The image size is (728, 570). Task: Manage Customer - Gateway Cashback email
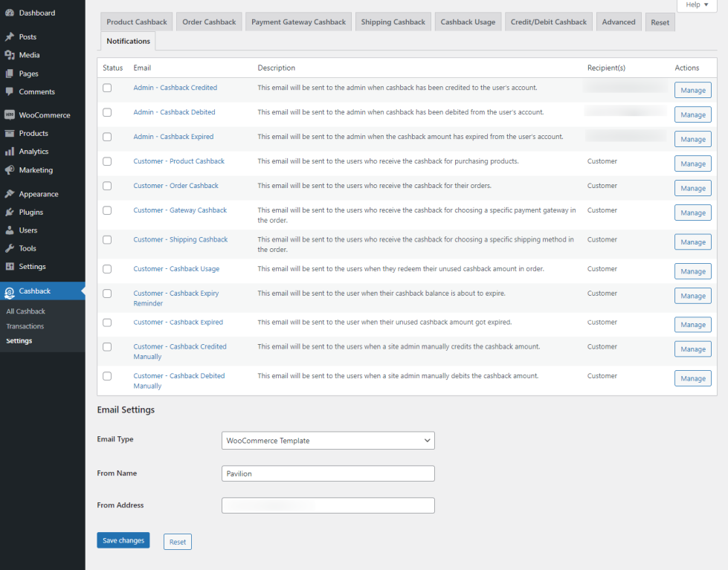coord(693,213)
